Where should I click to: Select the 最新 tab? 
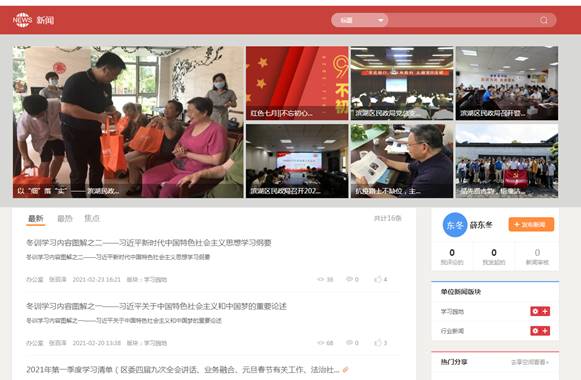click(x=36, y=219)
